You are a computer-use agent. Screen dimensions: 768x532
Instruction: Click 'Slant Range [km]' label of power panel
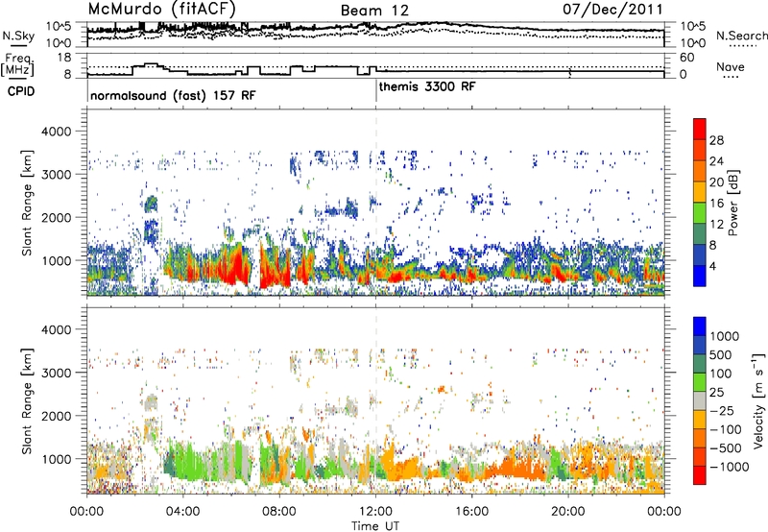(x=27, y=203)
